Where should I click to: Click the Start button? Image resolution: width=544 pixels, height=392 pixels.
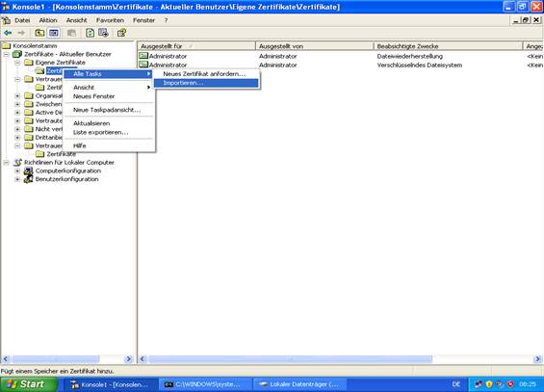click(29, 384)
